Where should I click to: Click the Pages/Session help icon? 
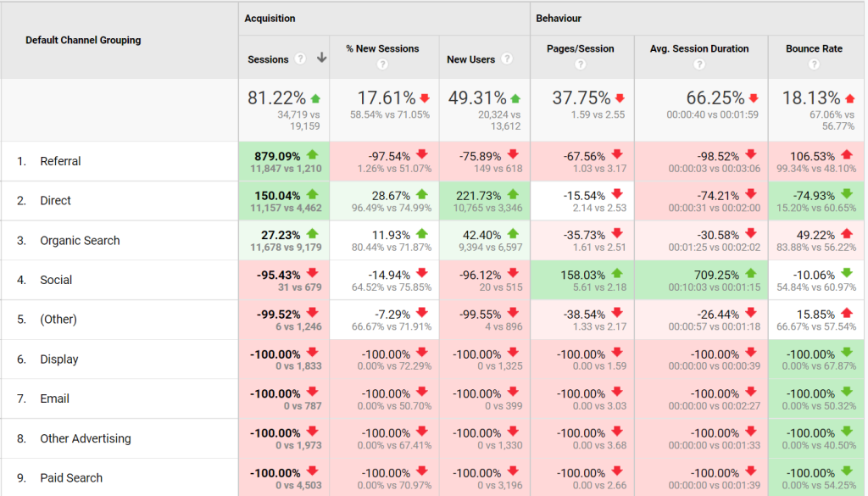coord(580,63)
